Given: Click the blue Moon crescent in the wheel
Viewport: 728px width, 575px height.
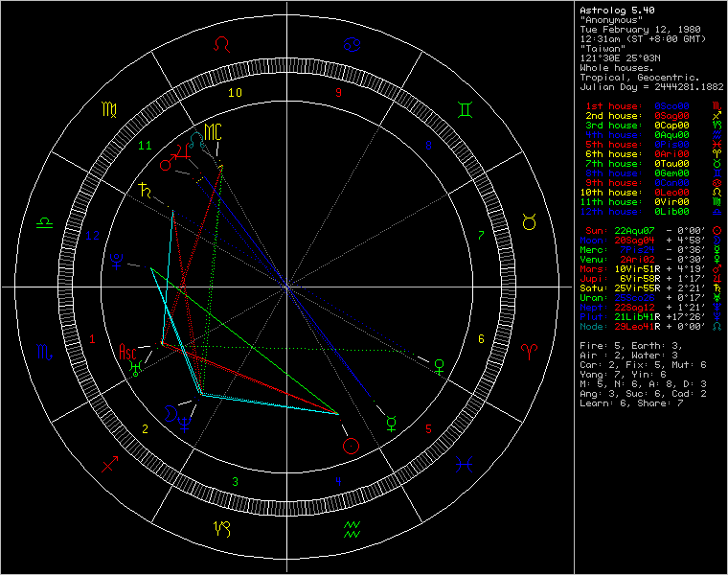Looking at the screenshot, I should pyautogui.click(x=172, y=413).
